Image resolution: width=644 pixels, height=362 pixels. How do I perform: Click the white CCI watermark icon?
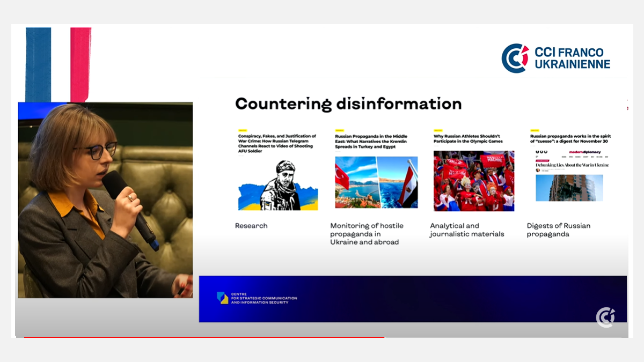(605, 317)
